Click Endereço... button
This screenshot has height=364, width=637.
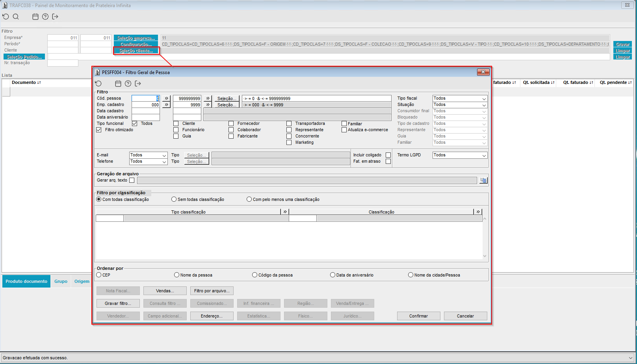212,316
